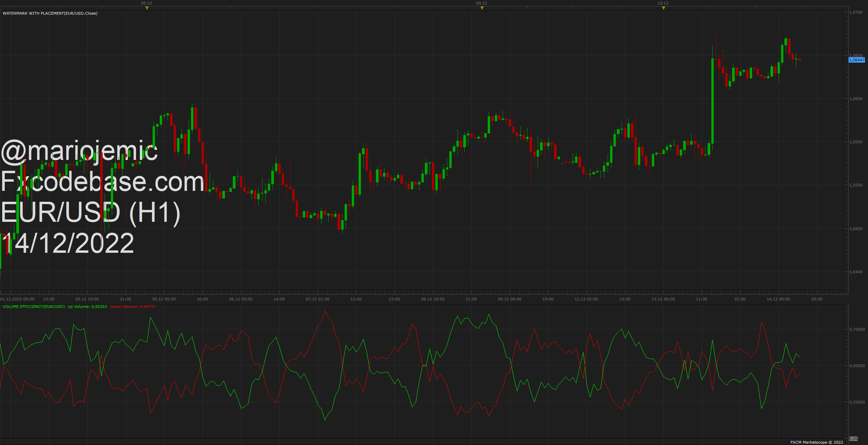Click the 20:00 time axis label
The width and height of the screenshot is (868, 445).
coord(817,299)
